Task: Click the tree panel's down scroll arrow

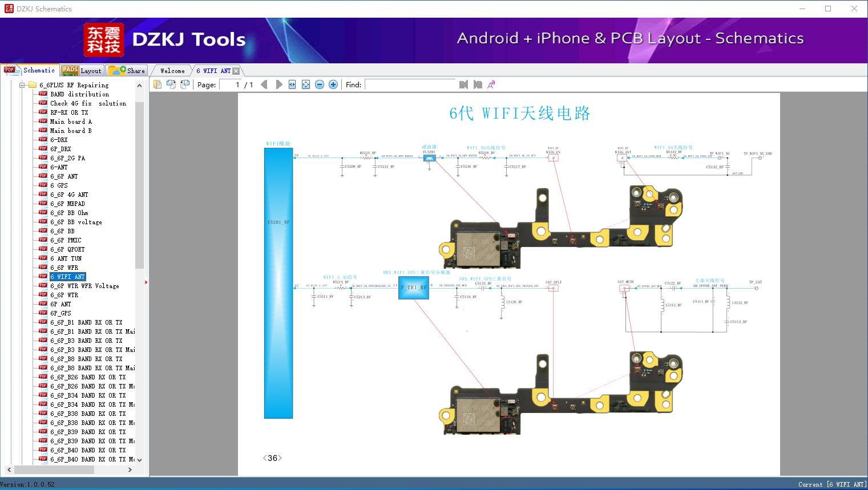Action: click(139, 459)
